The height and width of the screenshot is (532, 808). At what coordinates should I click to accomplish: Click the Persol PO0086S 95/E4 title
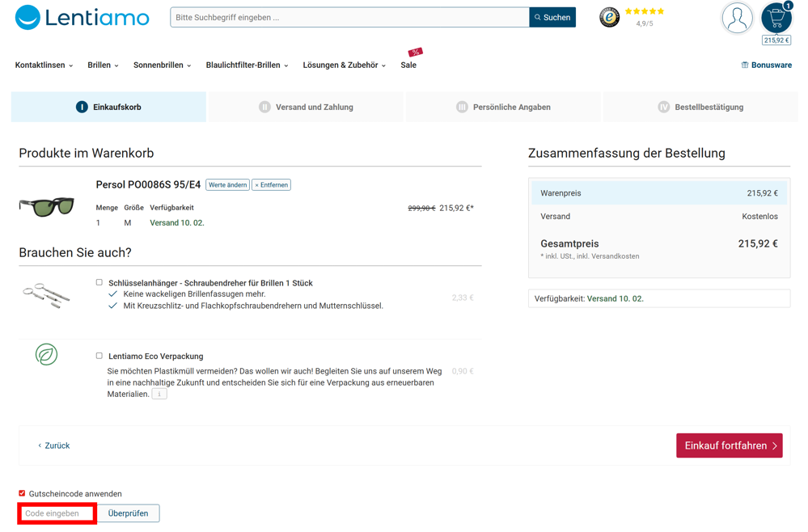click(148, 184)
